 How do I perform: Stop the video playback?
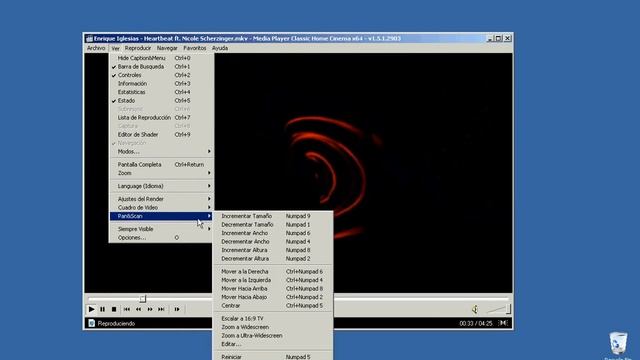114,309
